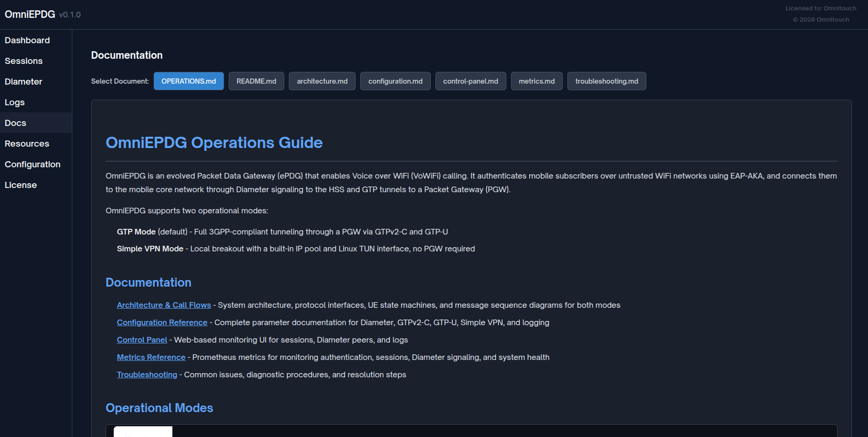Select Docs in the sidebar
The width and height of the screenshot is (868, 437).
[15, 123]
